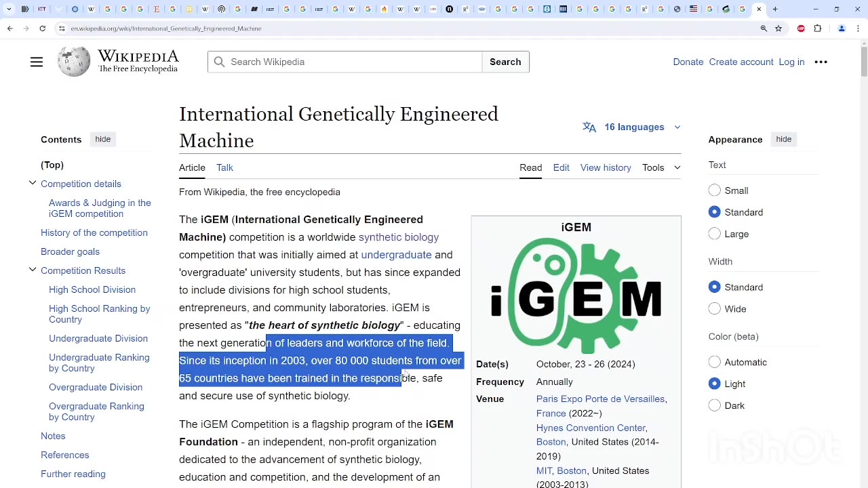Bookmark this page with the star icon

click(778, 28)
